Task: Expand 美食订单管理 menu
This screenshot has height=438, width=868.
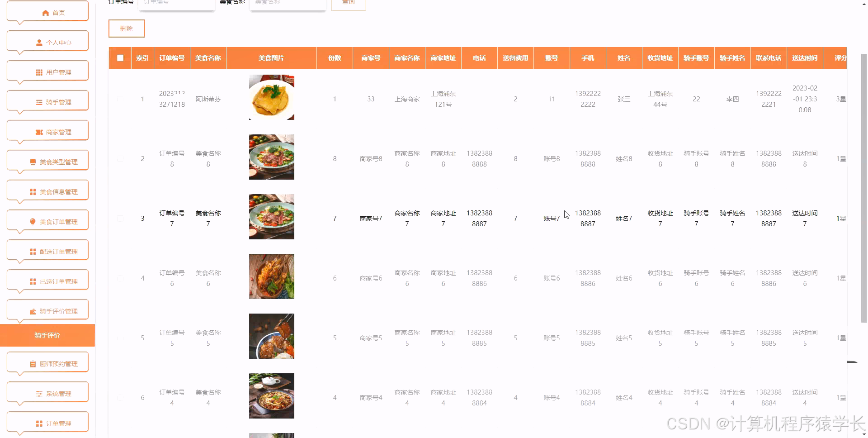Action: pyautogui.click(x=47, y=221)
